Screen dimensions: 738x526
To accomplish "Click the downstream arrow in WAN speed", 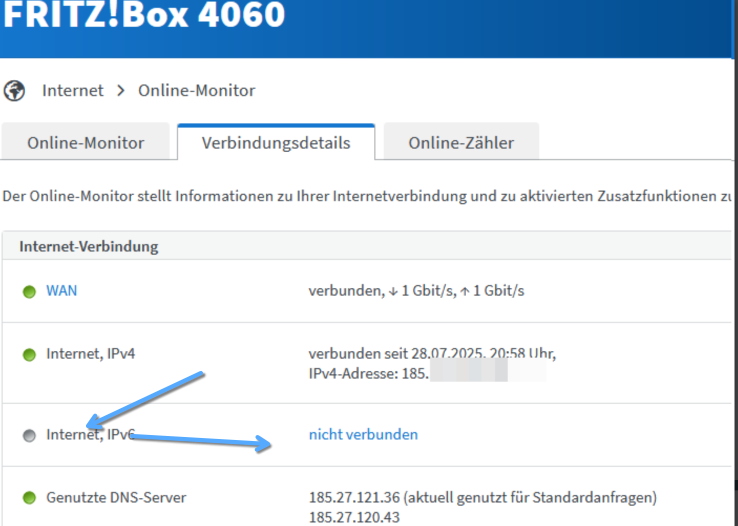I will coord(392,291).
